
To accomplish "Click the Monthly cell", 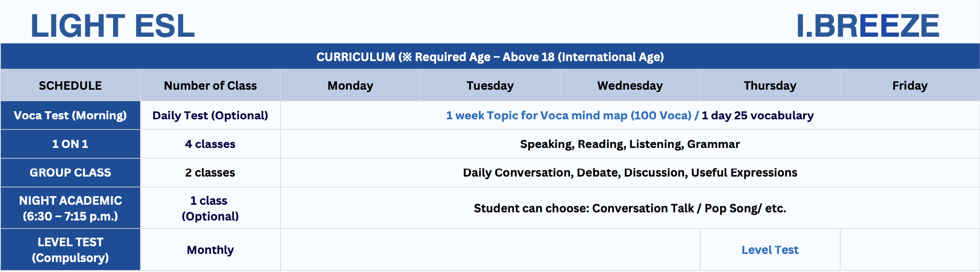I will [x=210, y=250].
